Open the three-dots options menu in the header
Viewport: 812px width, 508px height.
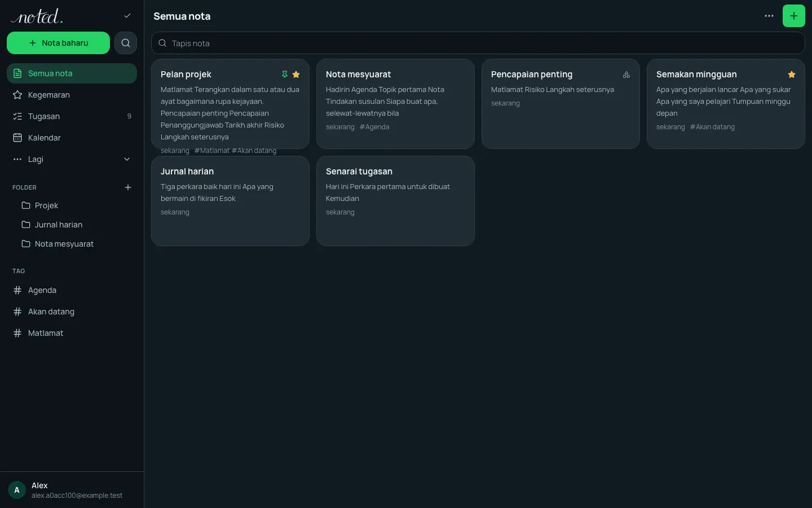[769, 16]
